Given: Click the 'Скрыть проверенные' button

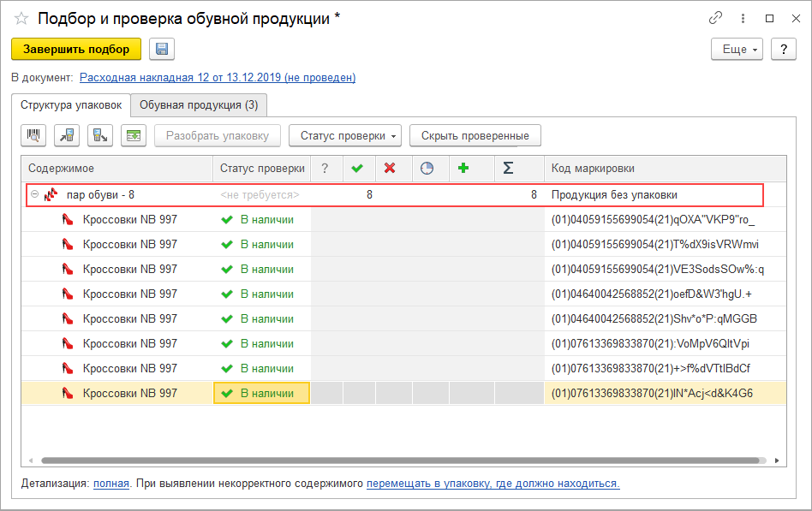Looking at the screenshot, I should click(x=475, y=135).
